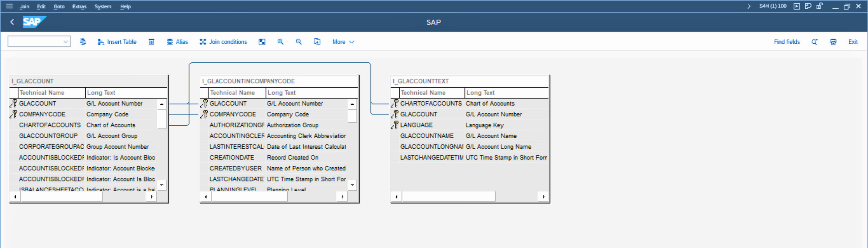
Task: Expand the More toolbar menu
Action: point(343,42)
